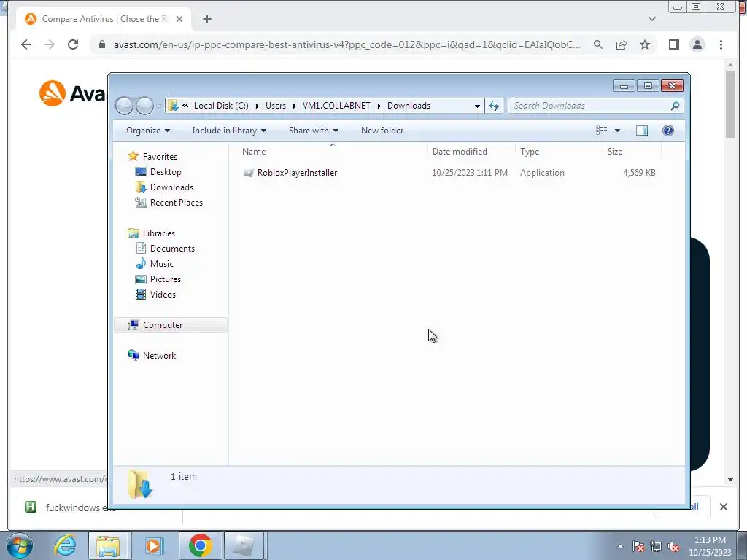Open the address bar history dropdown
This screenshot has width=747, height=560.
(477, 106)
